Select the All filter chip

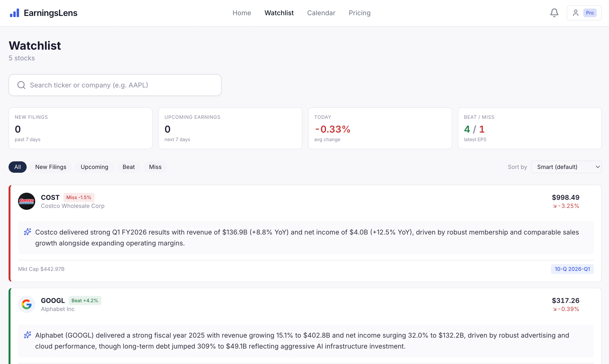pos(17,167)
